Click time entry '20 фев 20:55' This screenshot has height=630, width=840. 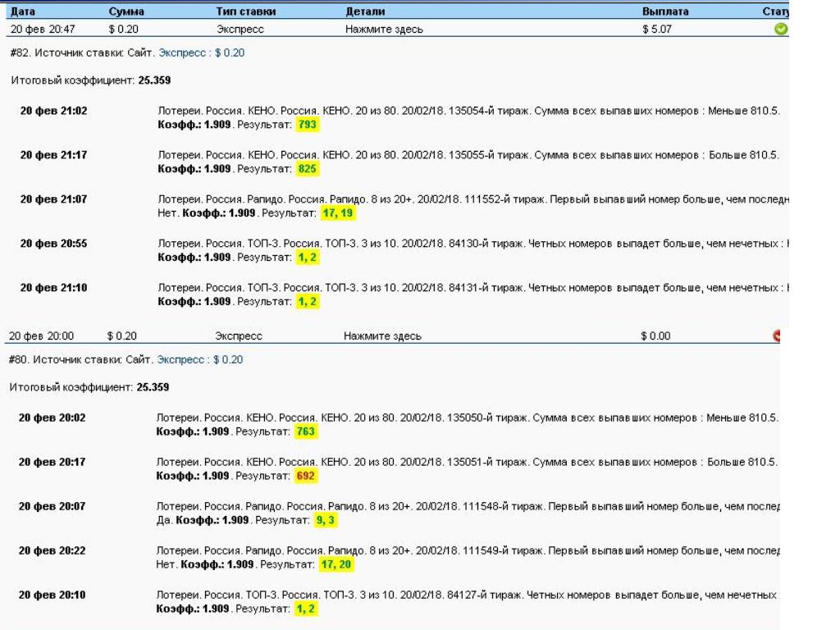point(53,244)
